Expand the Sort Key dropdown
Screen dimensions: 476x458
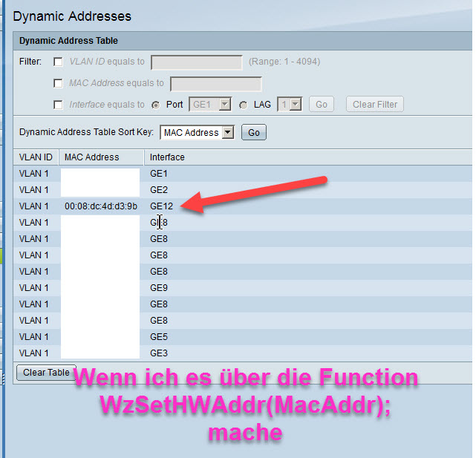197,133
